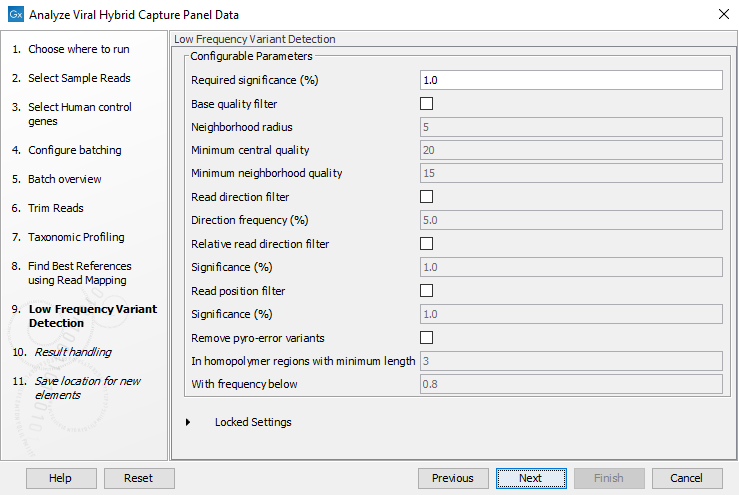739x495 pixels.
Task: Open Help for this wizard
Action: 61,478
